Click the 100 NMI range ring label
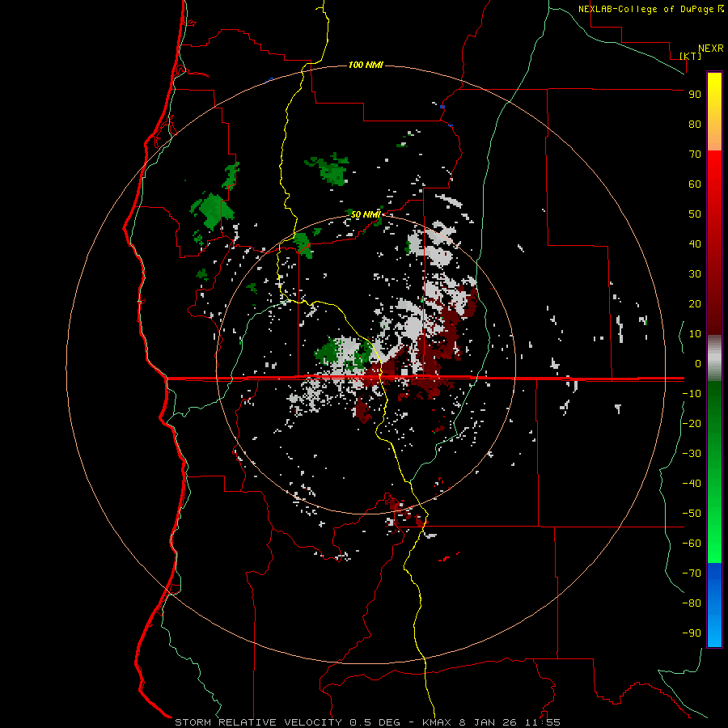Viewport: 728px width, 728px height. (x=366, y=65)
